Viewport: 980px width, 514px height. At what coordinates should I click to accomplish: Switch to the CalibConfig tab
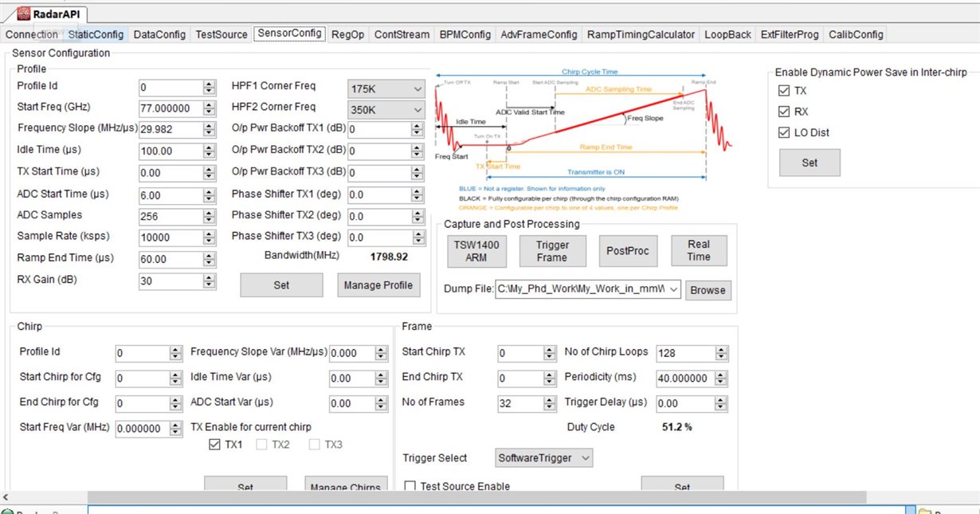coord(856,34)
